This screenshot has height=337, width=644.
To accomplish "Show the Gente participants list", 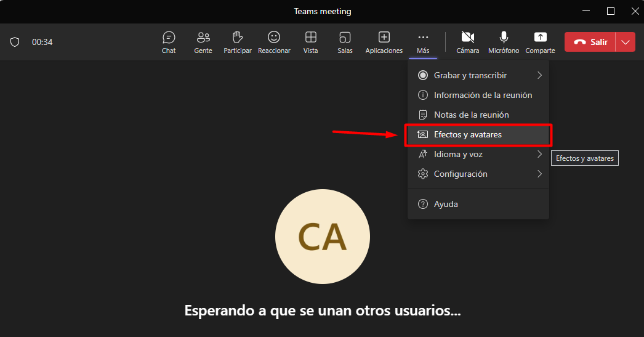I will [x=203, y=43].
